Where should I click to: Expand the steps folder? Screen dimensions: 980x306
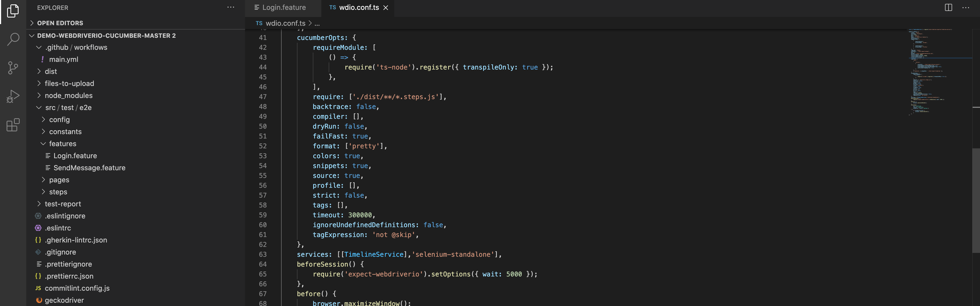click(43, 192)
